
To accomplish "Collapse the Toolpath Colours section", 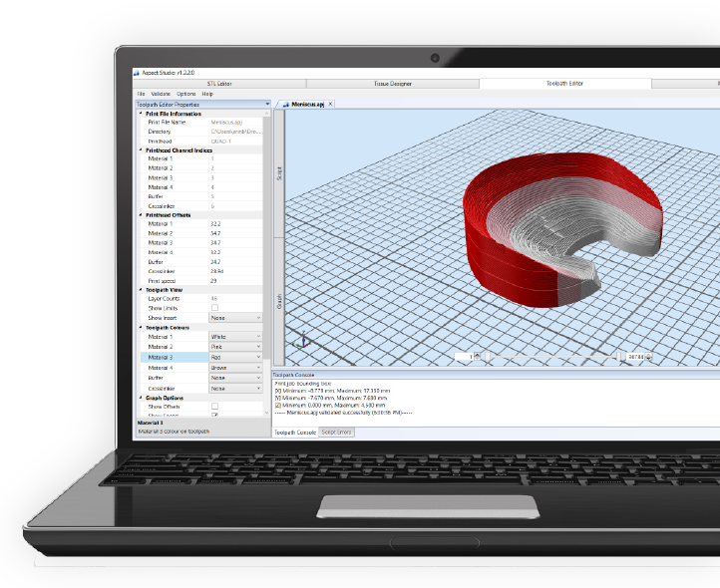I will [141, 327].
